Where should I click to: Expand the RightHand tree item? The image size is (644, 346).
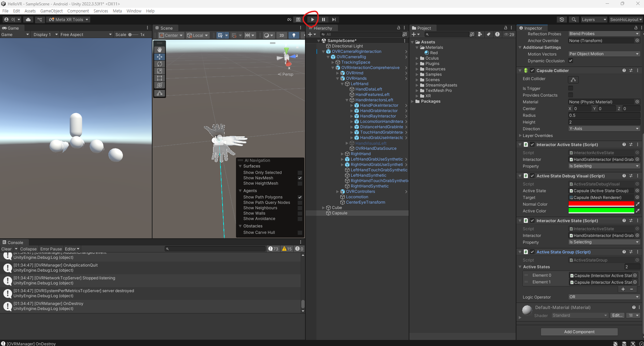[342, 154]
